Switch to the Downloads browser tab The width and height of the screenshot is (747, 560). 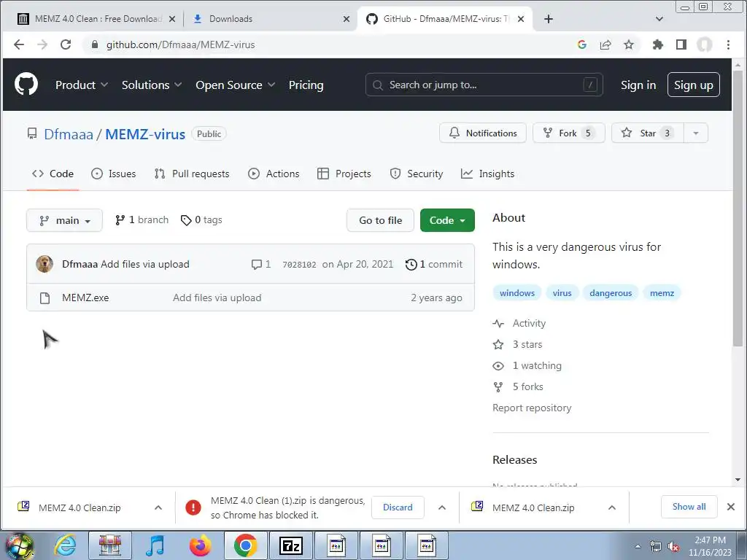coord(270,19)
